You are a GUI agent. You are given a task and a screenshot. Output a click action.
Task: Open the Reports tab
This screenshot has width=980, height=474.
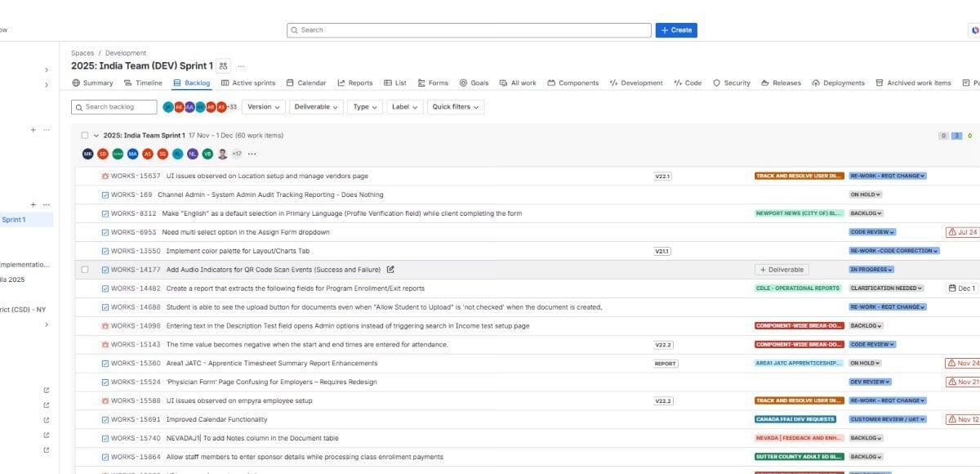pyautogui.click(x=355, y=83)
